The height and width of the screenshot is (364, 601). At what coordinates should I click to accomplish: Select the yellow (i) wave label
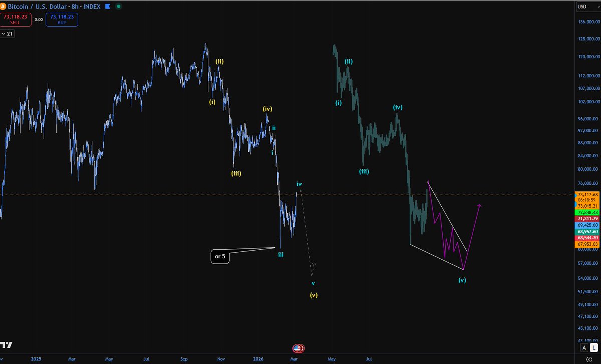tap(212, 101)
